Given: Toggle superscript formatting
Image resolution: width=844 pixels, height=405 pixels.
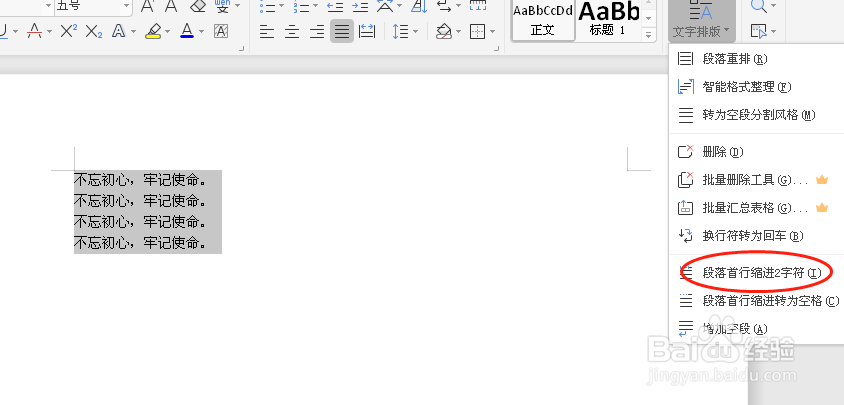Looking at the screenshot, I should click(x=68, y=32).
